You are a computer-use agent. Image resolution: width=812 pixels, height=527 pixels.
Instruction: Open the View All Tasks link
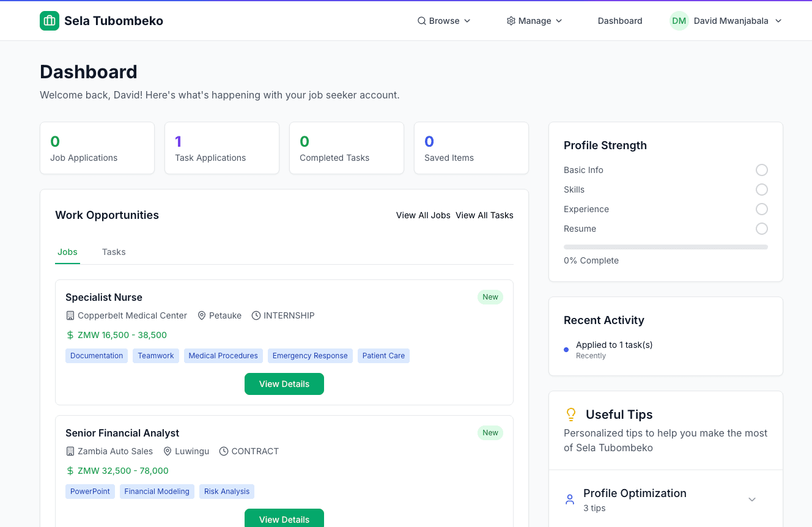click(x=484, y=215)
